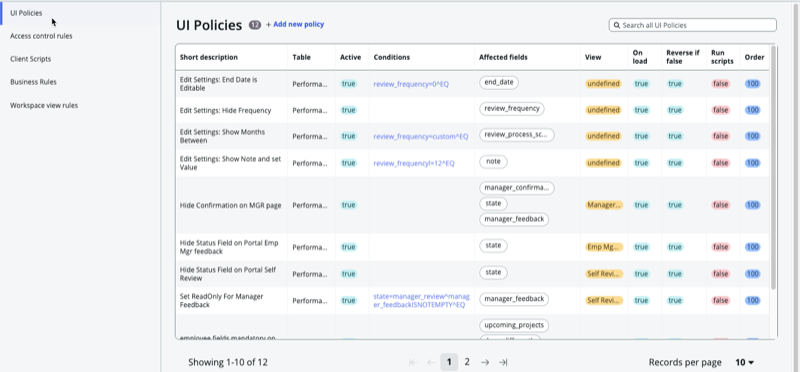Click state chip in Hide Confirmation row
The width and height of the screenshot is (800, 372).
493,204
